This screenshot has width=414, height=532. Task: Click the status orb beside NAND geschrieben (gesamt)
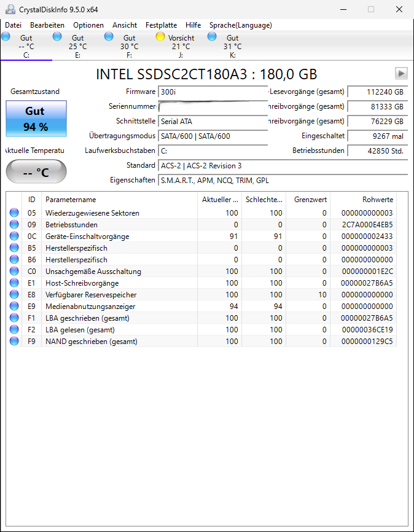coord(14,342)
